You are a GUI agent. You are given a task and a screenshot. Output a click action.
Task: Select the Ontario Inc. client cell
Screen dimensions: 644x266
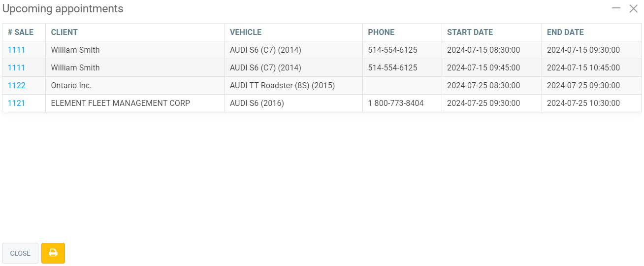[71, 85]
